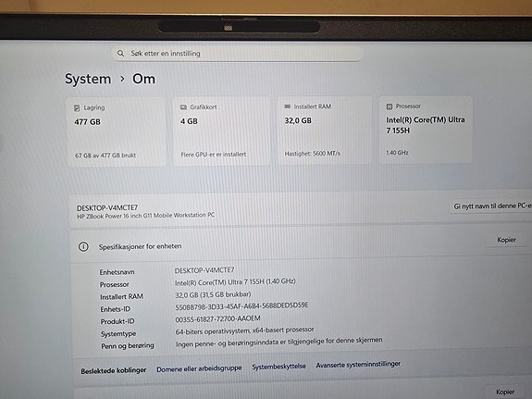Click the Installert RAM icon
The height and width of the screenshot is (399, 532).
click(288, 106)
